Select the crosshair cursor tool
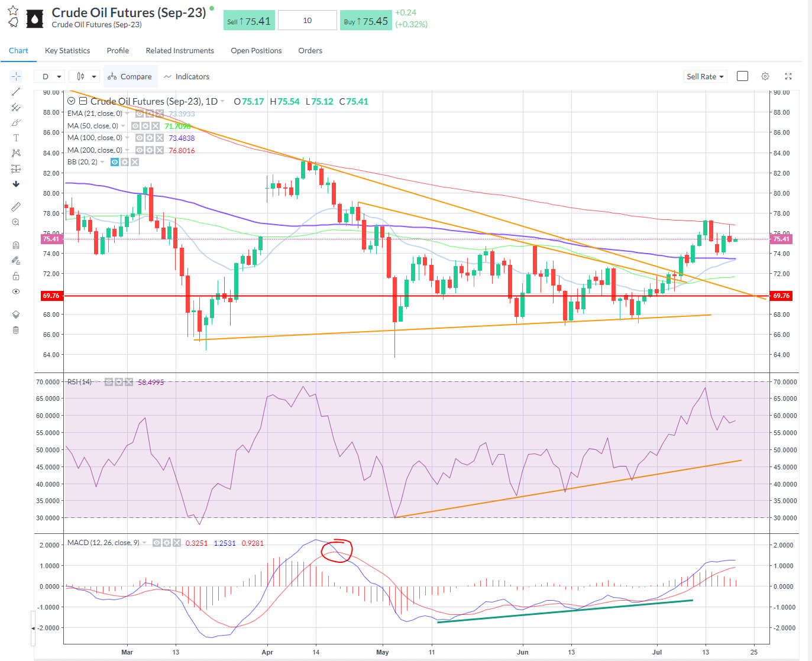 16,76
